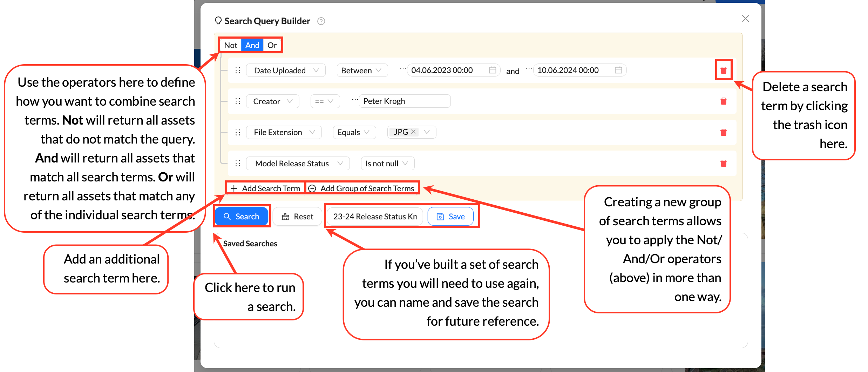
Task: Delete the Model Release Status row
Action: [x=723, y=163]
